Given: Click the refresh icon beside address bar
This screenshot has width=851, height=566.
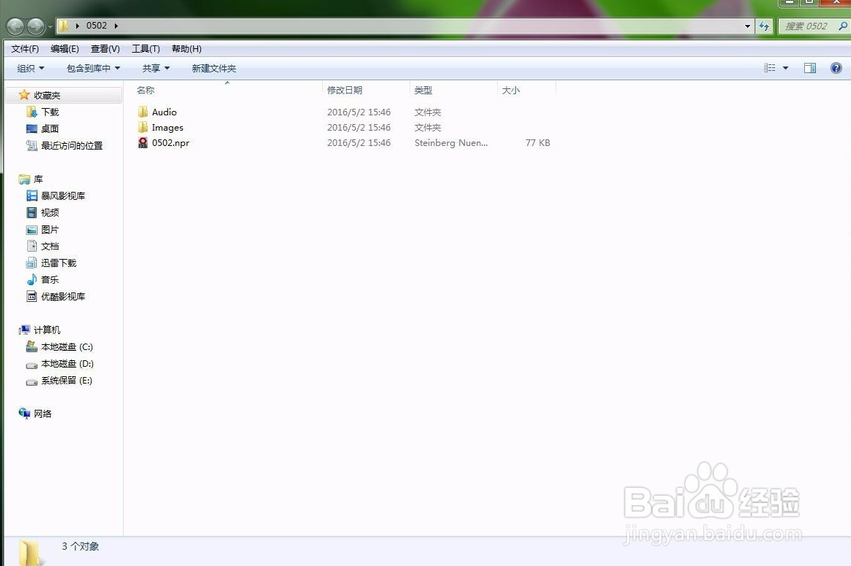Looking at the screenshot, I should (x=764, y=26).
